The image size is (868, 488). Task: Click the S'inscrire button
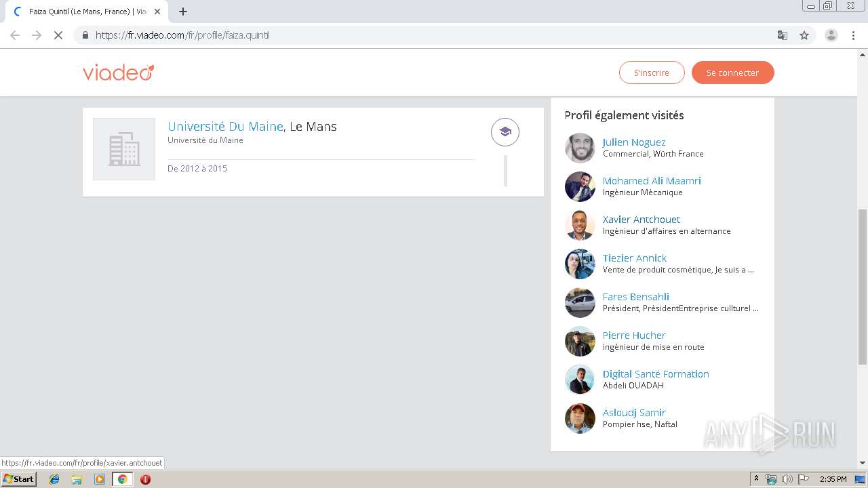652,73
